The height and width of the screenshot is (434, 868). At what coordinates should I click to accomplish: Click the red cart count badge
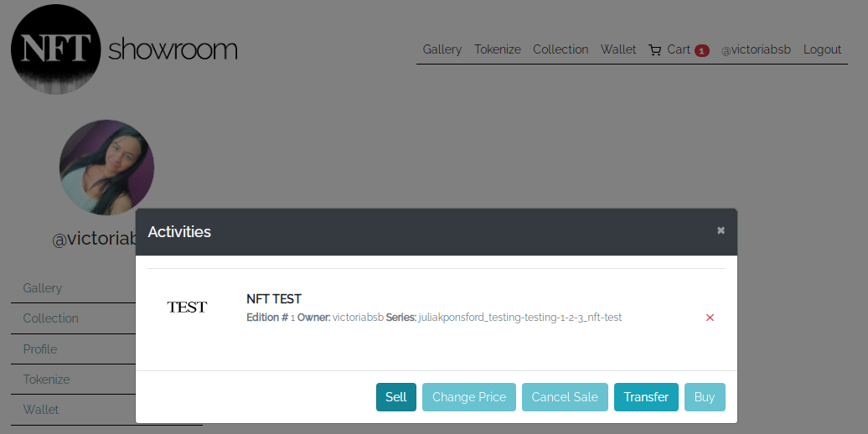pos(701,51)
